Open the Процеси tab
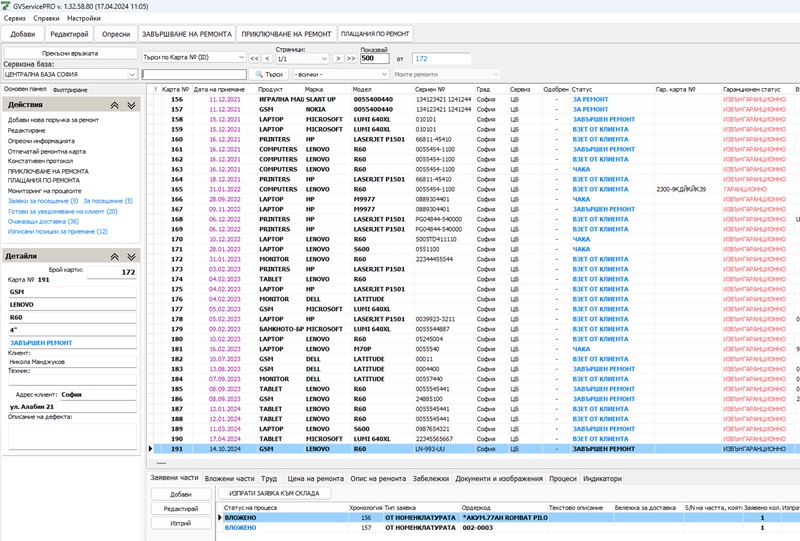This screenshot has height=541, width=800. pyautogui.click(x=563, y=479)
